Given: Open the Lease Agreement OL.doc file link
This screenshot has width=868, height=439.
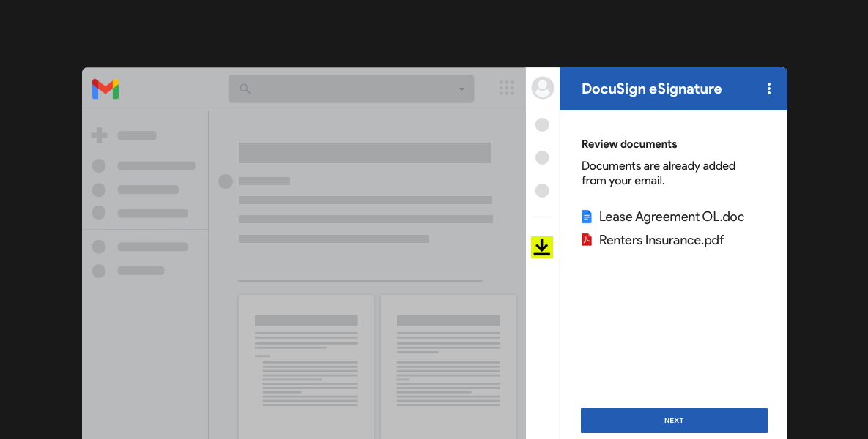Looking at the screenshot, I should click(671, 216).
